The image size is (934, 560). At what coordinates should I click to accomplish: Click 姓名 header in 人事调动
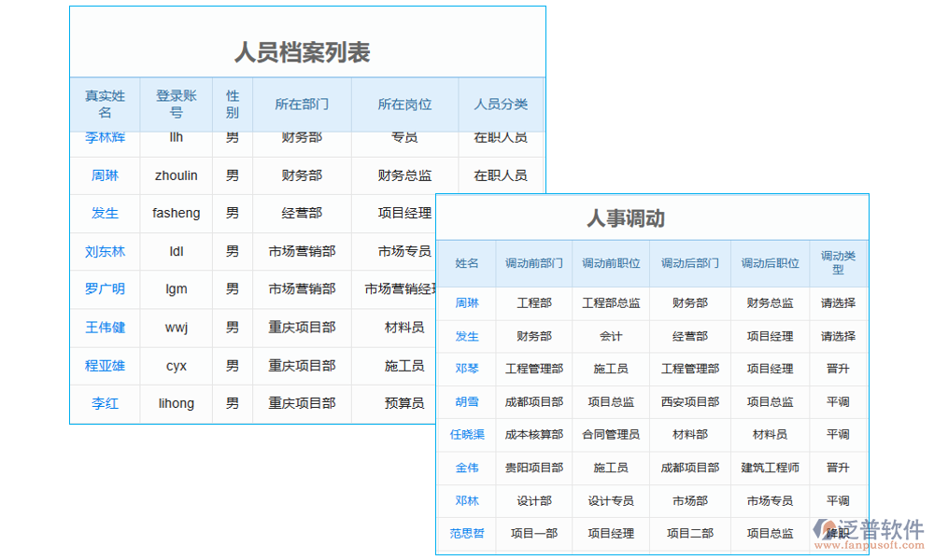coord(467,263)
